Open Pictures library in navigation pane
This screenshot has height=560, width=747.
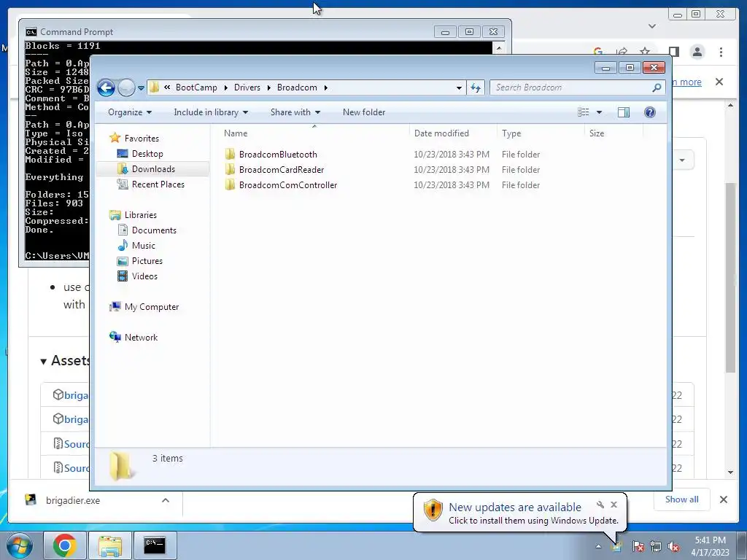pyautogui.click(x=147, y=261)
